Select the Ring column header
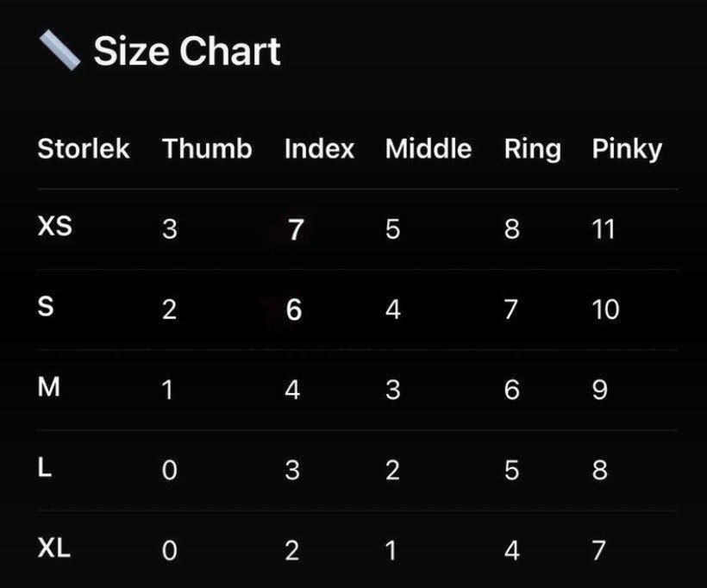 [x=532, y=149]
